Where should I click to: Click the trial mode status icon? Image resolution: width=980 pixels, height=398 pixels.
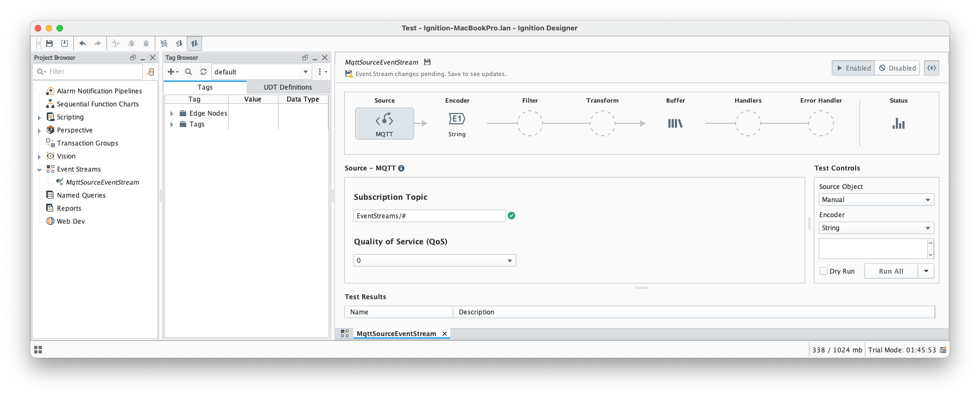coord(944,350)
